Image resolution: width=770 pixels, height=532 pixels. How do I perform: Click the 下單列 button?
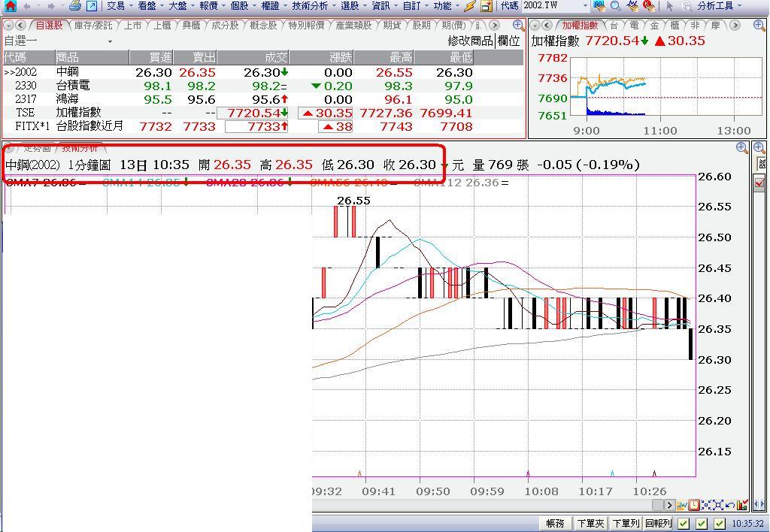click(x=626, y=524)
